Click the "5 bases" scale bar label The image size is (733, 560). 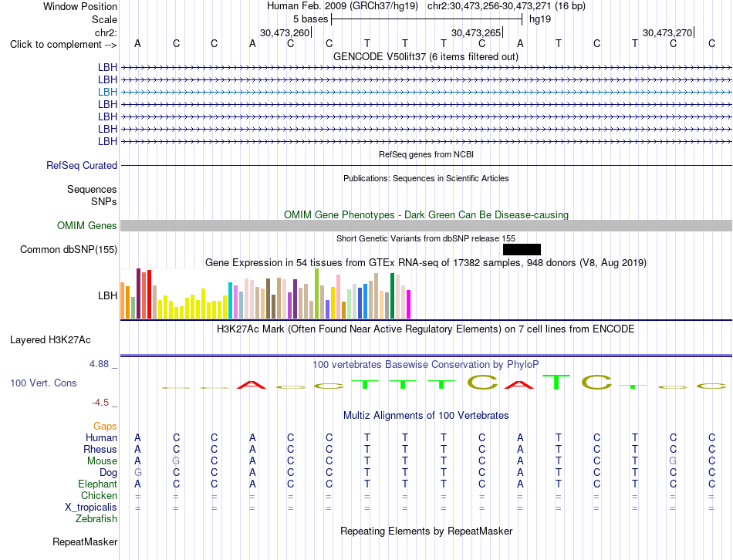(x=310, y=19)
